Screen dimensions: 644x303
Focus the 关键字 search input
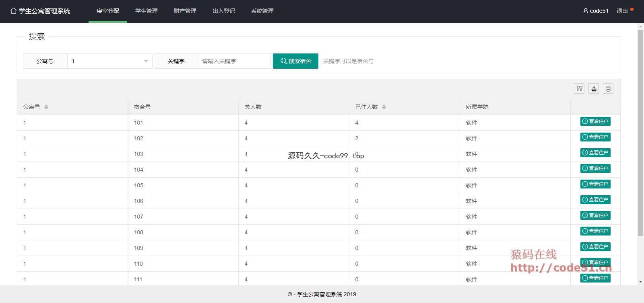234,61
